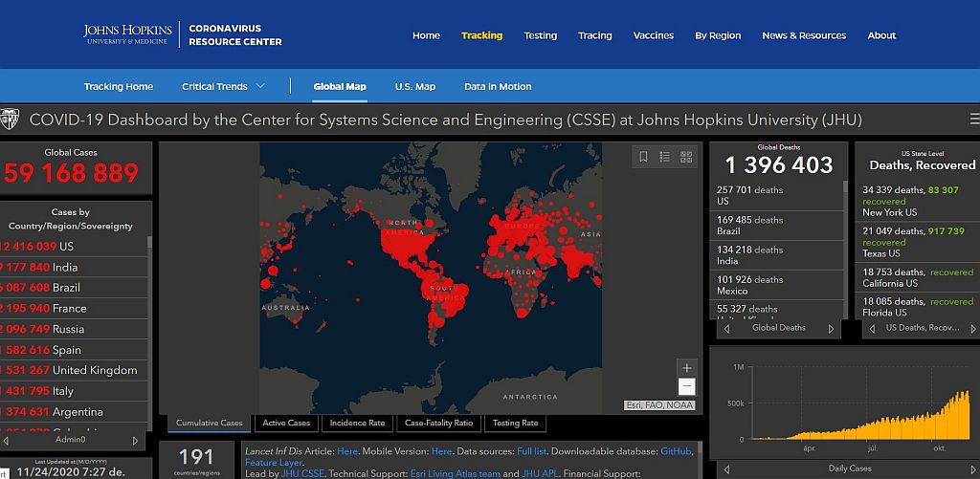
Task: Open the Mobile Version Here link
Action: click(441, 451)
